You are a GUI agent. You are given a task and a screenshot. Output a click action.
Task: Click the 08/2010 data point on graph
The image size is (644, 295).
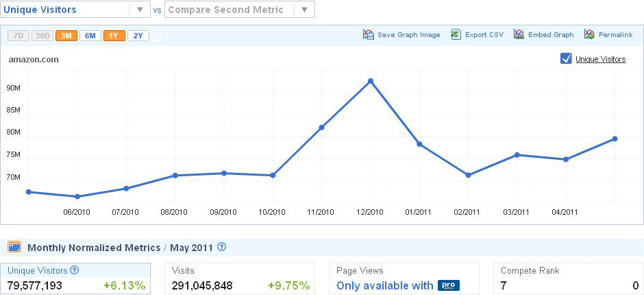click(175, 176)
